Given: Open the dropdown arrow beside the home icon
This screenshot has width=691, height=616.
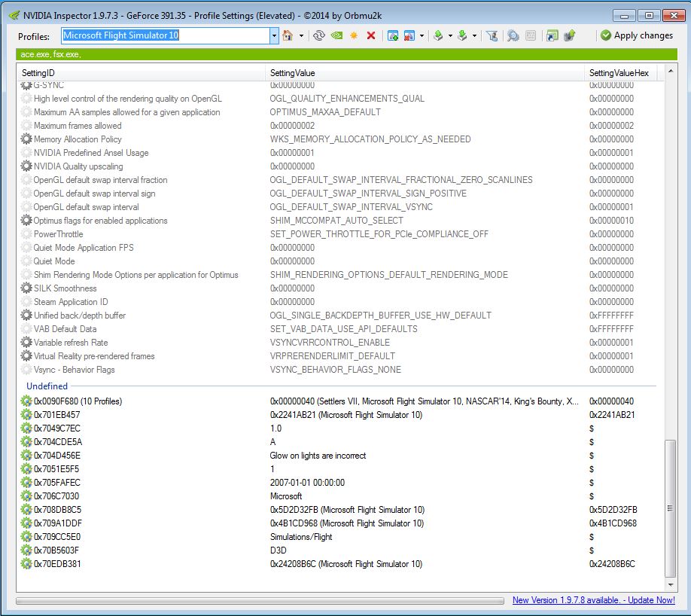Looking at the screenshot, I should (x=301, y=35).
